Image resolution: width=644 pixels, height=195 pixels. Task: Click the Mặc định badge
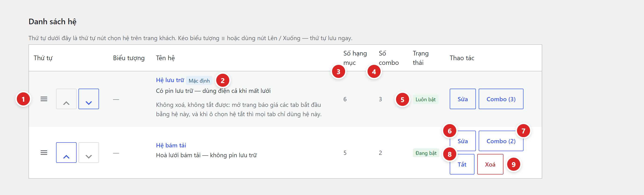click(x=199, y=81)
